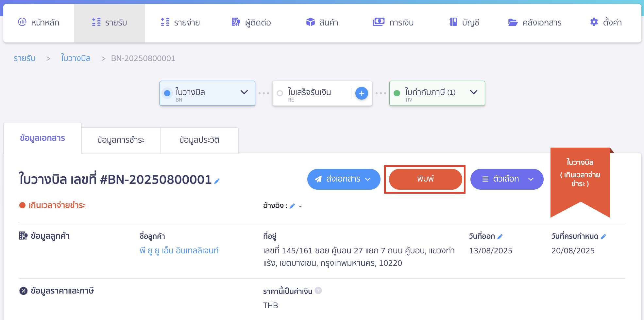Switch to the ข้อมูลประวัติ tab
Image resolution: width=644 pixels, height=320 pixels.
199,140
